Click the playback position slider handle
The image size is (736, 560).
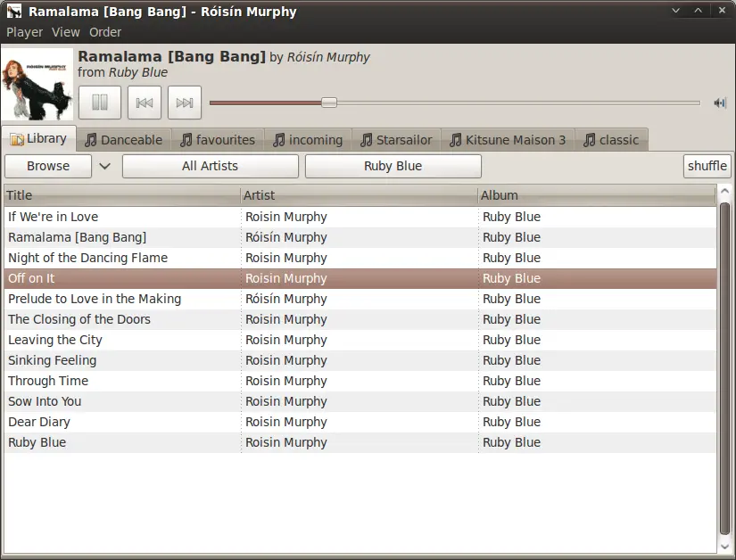(x=329, y=103)
